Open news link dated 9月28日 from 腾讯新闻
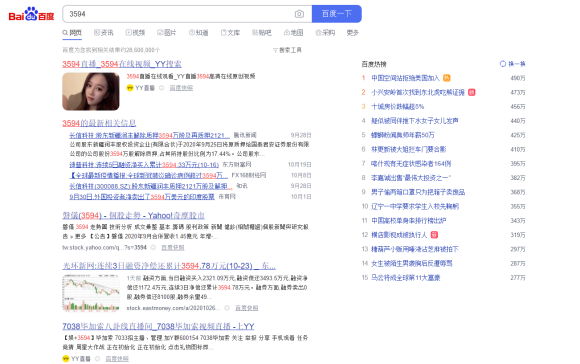The image size is (580, 364). coord(149,135)
